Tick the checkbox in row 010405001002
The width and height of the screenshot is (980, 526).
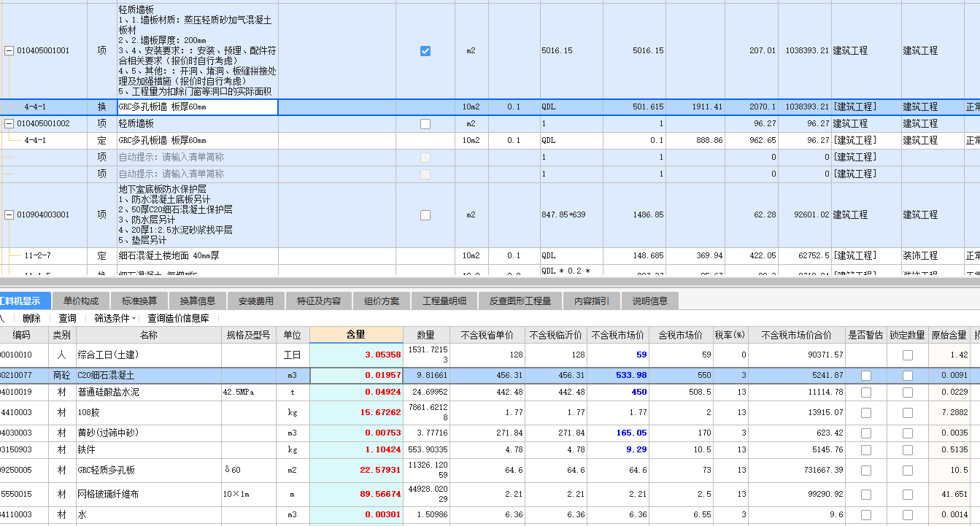[x=425, y=124]
